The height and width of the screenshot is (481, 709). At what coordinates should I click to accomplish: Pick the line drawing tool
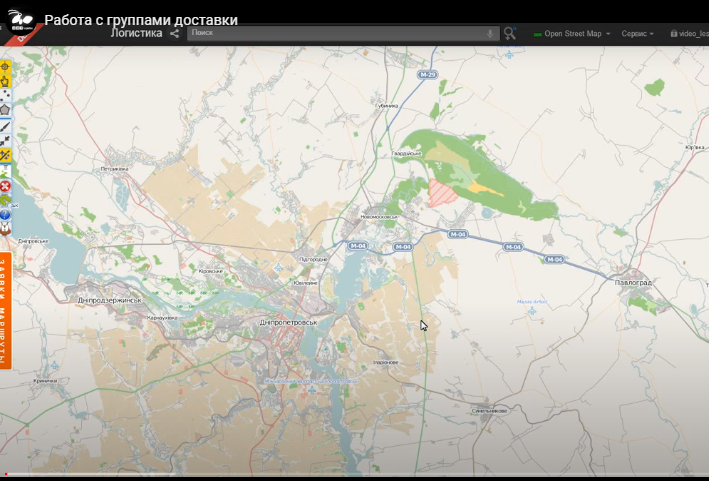(x=5, y=126)
